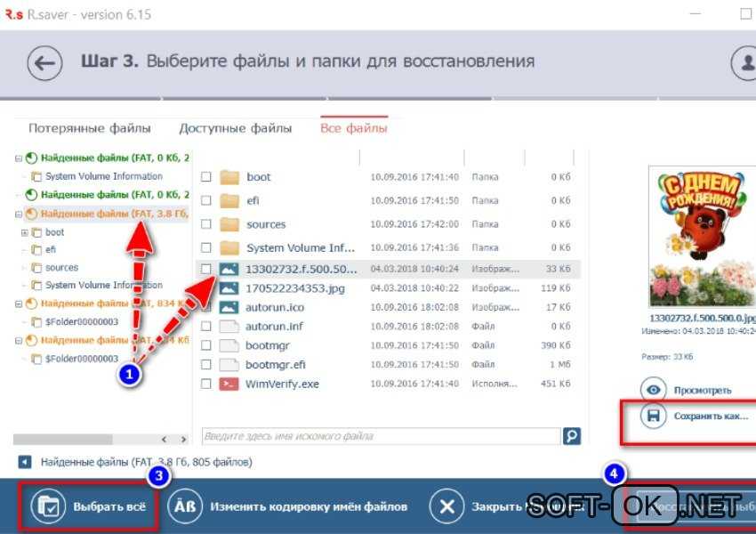756x534 pixels.
Task: Click the Просмотреть eye icon
Action: pos(654,390)
